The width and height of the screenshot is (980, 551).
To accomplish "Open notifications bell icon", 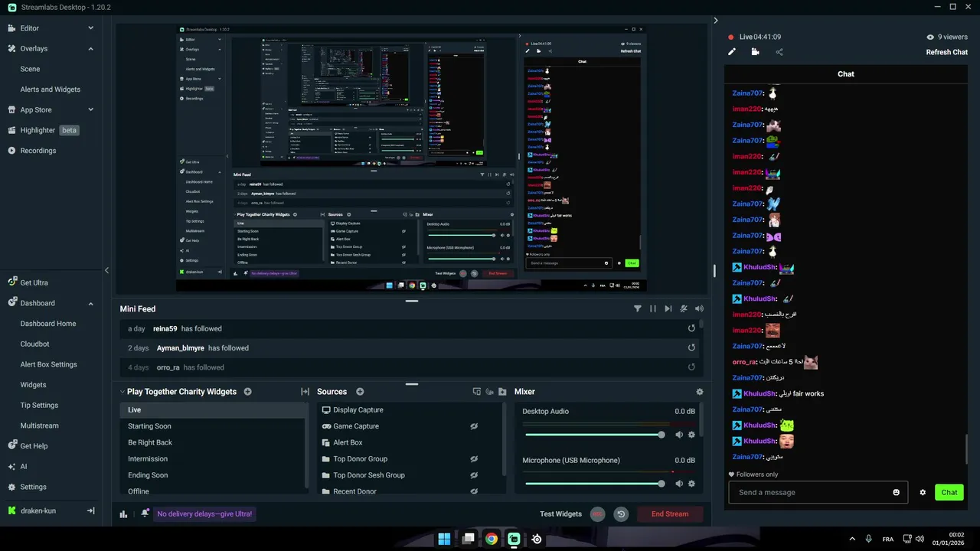I will click(145, 514).
